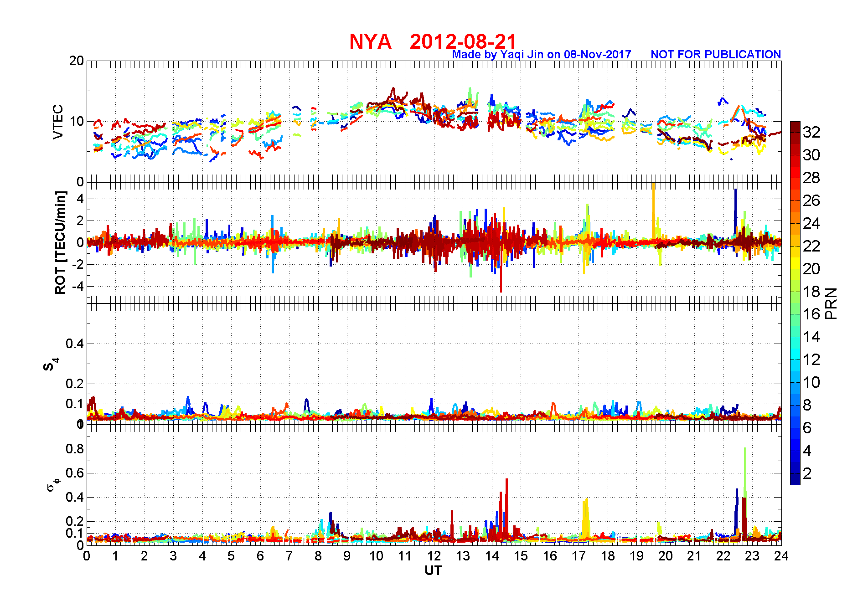
Task: Click the sigma-phi y-axis tick 0.6
Action: [75, 473]
